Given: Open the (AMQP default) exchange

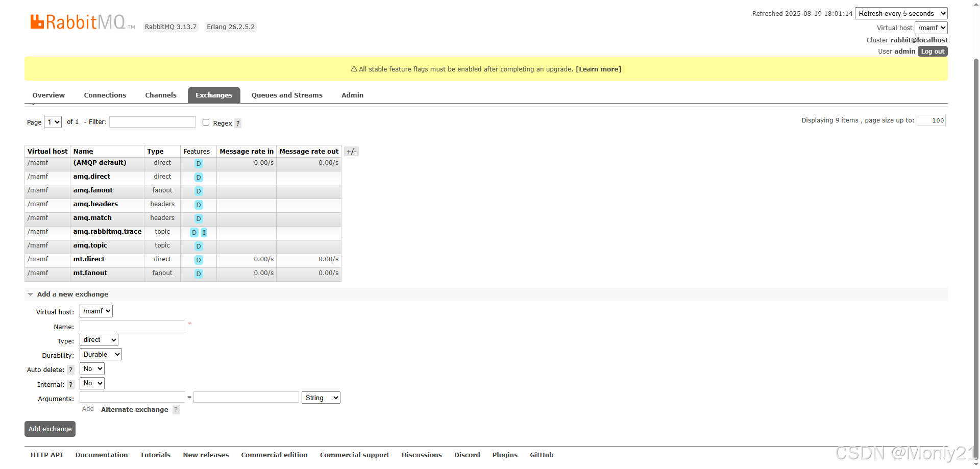Looking at the screenshot, I should 100,163.
